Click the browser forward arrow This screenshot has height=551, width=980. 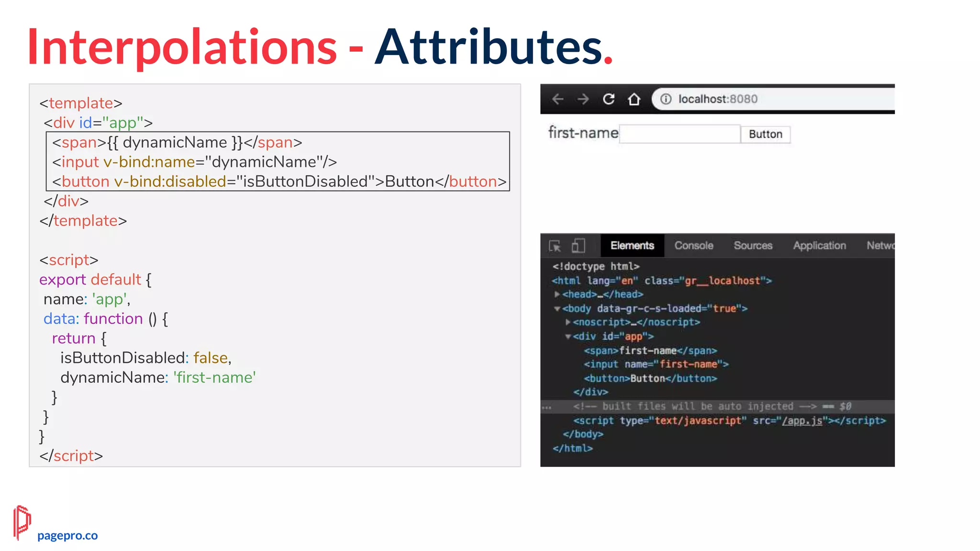coord(583,99)
